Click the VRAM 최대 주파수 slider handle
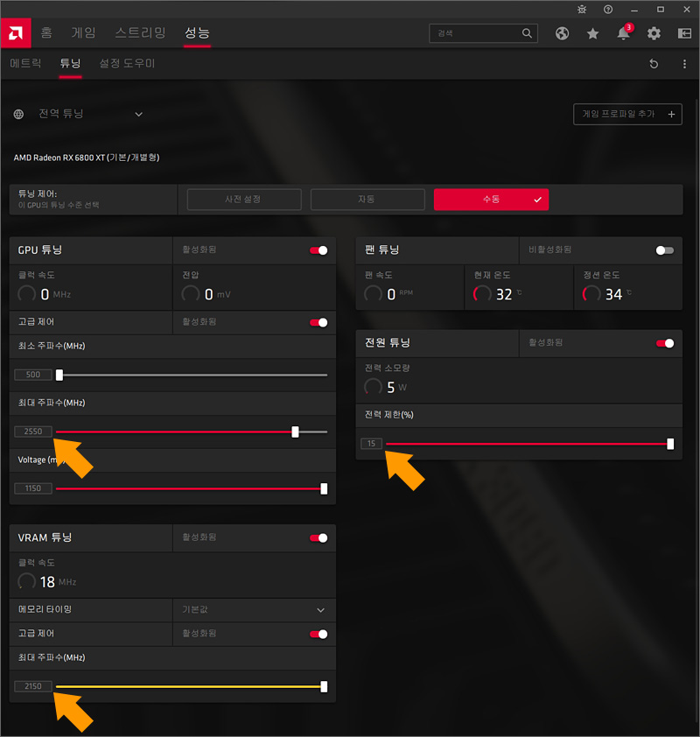This screenshot has height=737, width=700. click(x=324, y=687)
